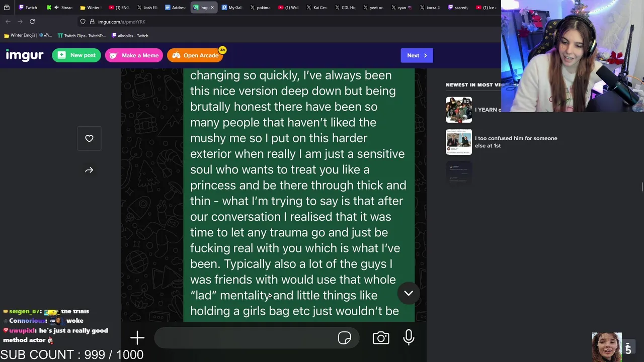Reload the page with the refresh icon
This screenshot has width=644, height=362.
(32, 22)
